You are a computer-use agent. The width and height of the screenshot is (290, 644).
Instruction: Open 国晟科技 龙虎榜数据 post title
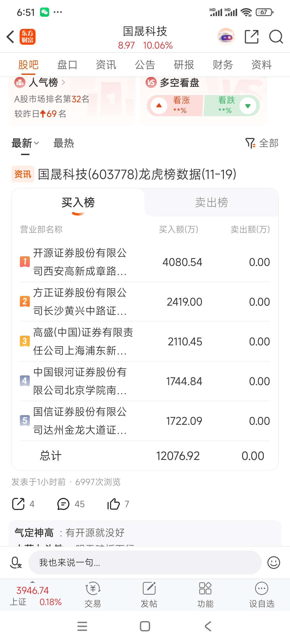tap(137, 174)
